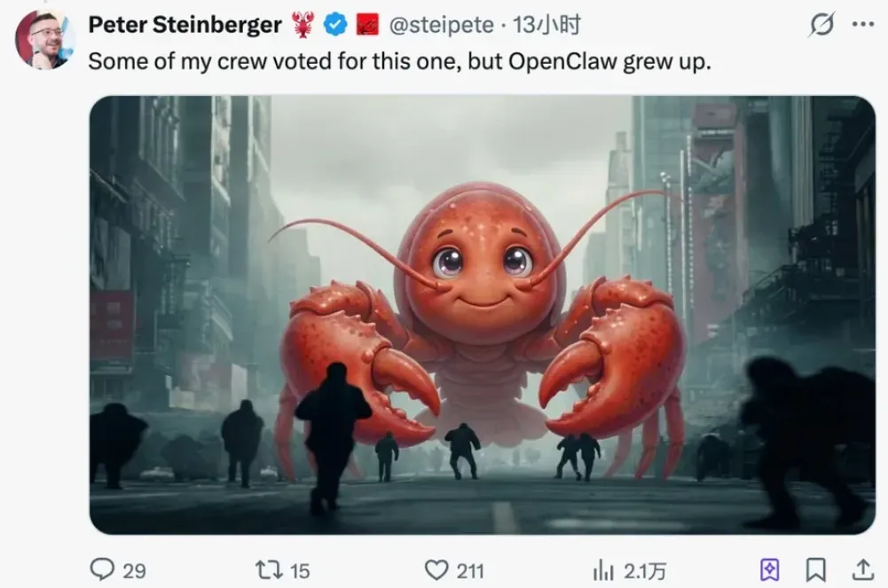The image size is (888, 588).
Task: Click the 211 likes count
Action: coord(470,570)
